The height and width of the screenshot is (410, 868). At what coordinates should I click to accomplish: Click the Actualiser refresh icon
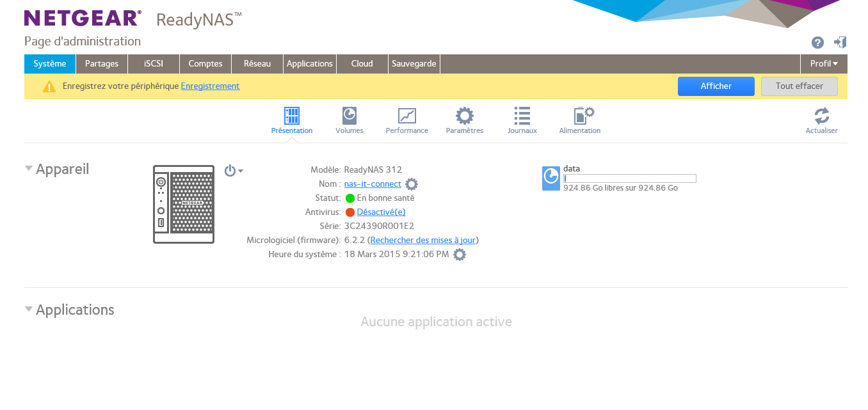(x=821, y=116)
